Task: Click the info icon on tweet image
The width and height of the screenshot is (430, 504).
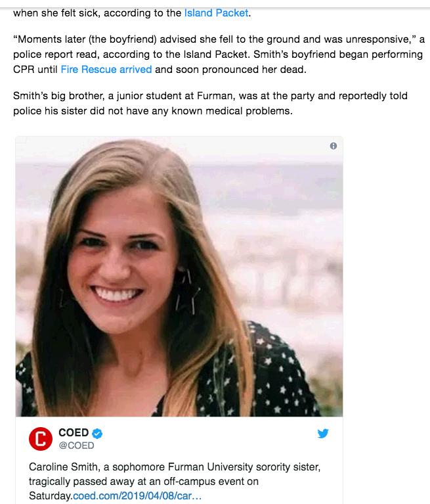Action: [333, 146]
